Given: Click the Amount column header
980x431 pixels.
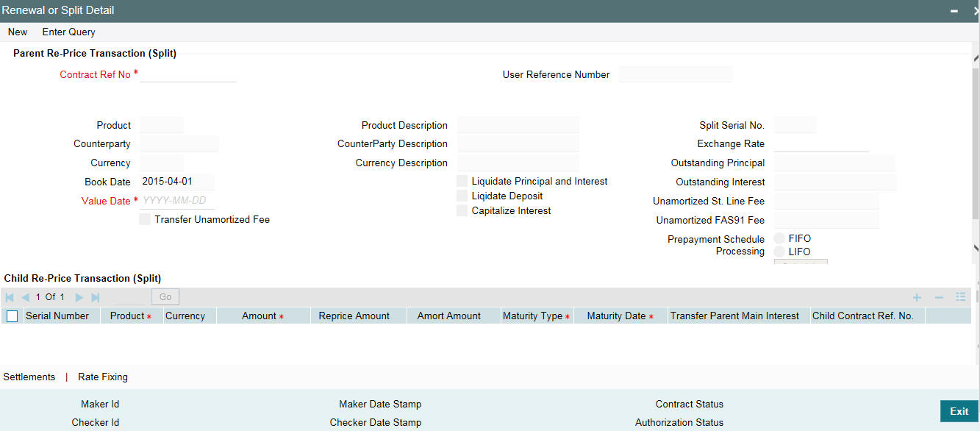Looking at the screenshot, I should pos(263,316).
